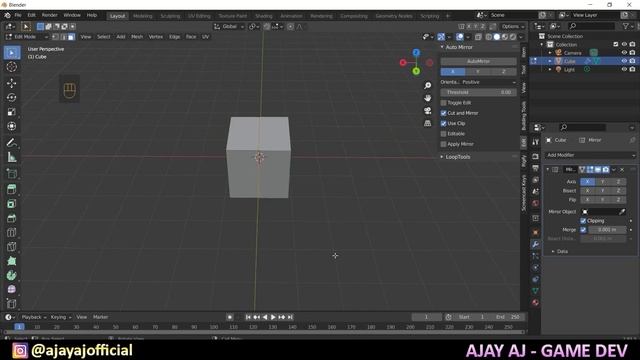Click the End frame 250 field

tap(509, 317)
